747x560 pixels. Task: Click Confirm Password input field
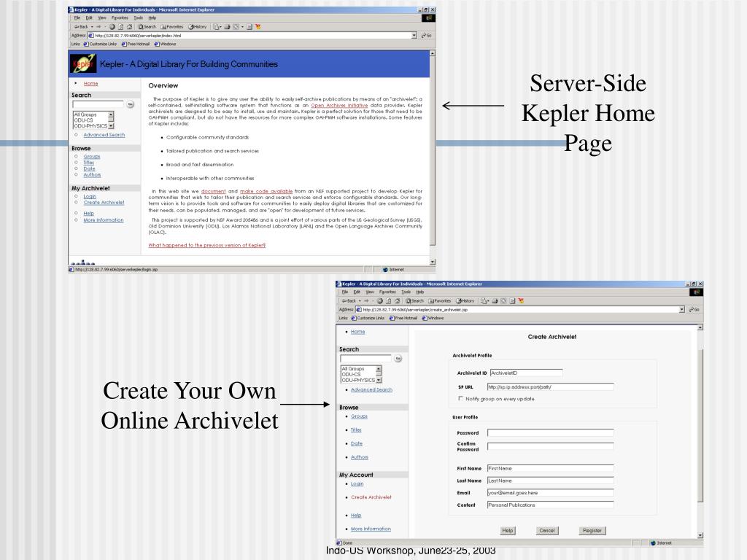pos(550,446)
